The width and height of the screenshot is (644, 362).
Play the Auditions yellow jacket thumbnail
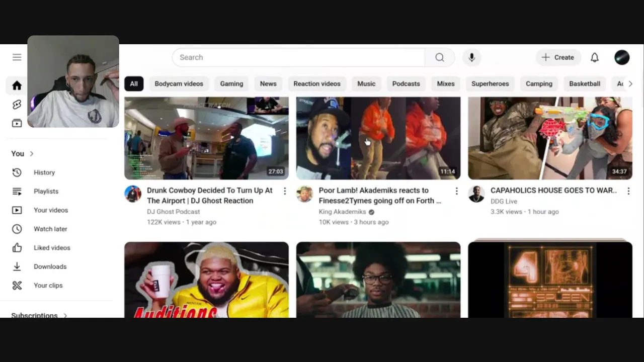207,280
